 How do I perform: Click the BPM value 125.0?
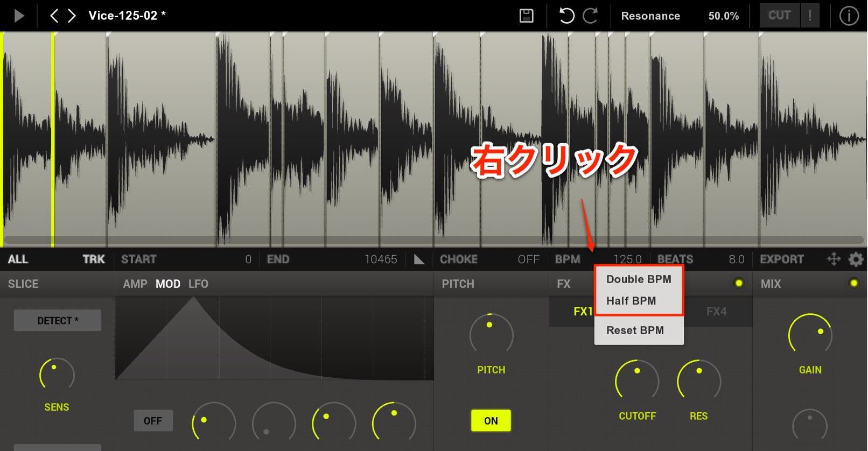click(627, 259)
